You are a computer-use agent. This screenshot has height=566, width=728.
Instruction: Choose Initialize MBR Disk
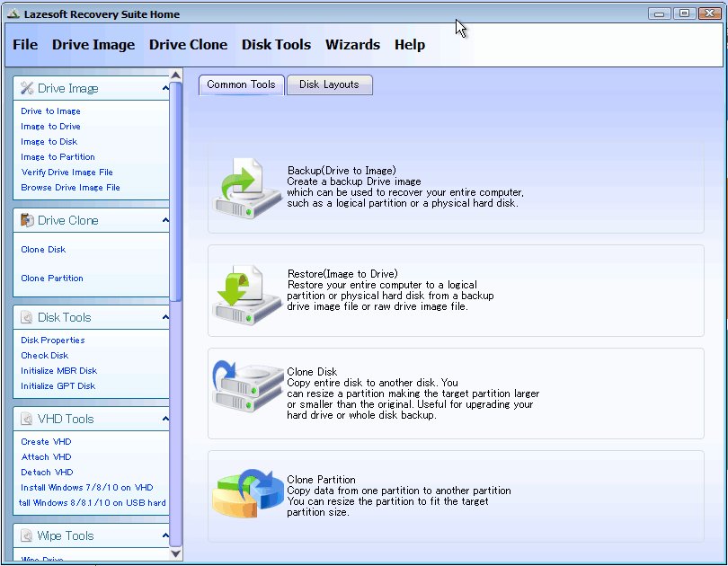[59, 371]
